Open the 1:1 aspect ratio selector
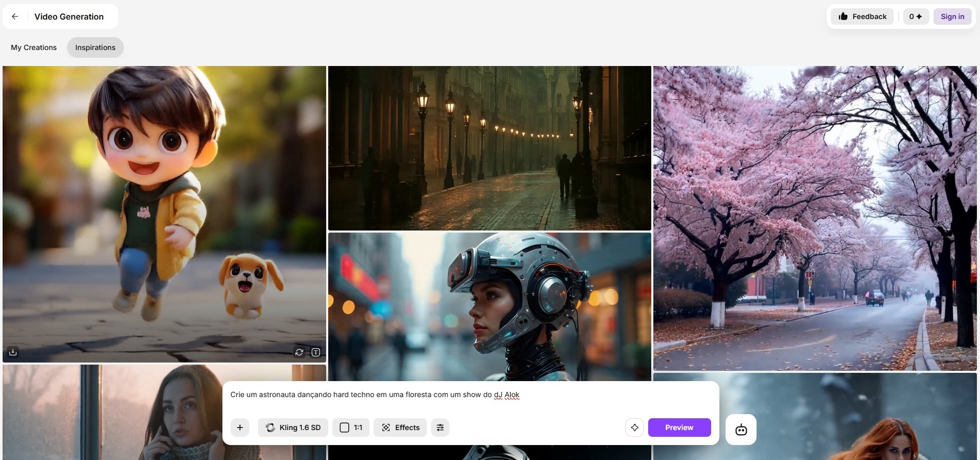Image resolution: width=980 pixels, height=460 pixels. (351, 428)
